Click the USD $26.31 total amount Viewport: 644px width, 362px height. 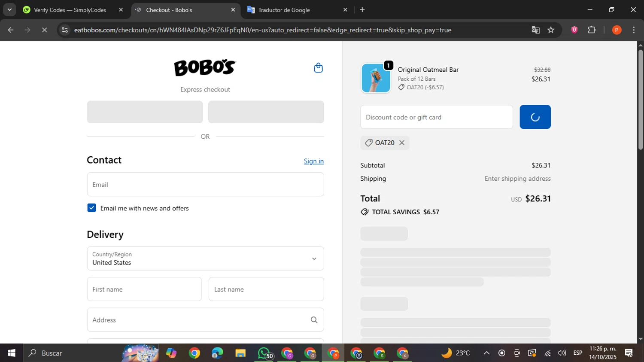click(x=531, y=198)
